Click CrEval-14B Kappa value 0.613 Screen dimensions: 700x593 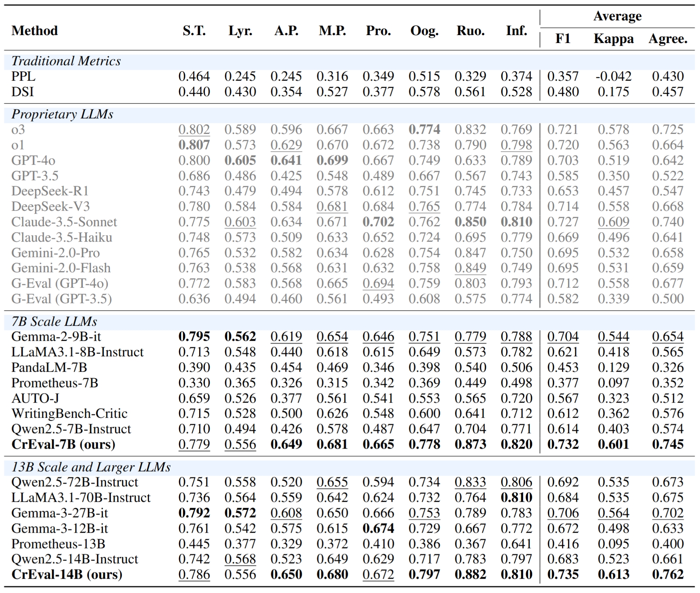[613, 575]
